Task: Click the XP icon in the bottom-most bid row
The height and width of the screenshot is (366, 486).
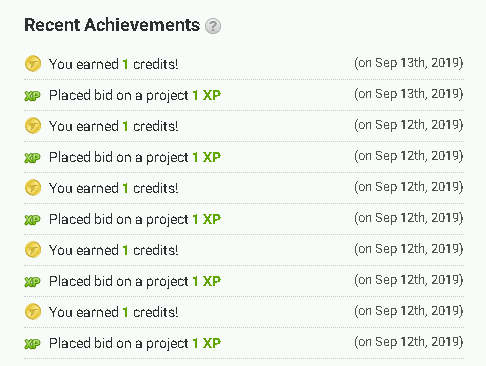Action: [32, 344]
